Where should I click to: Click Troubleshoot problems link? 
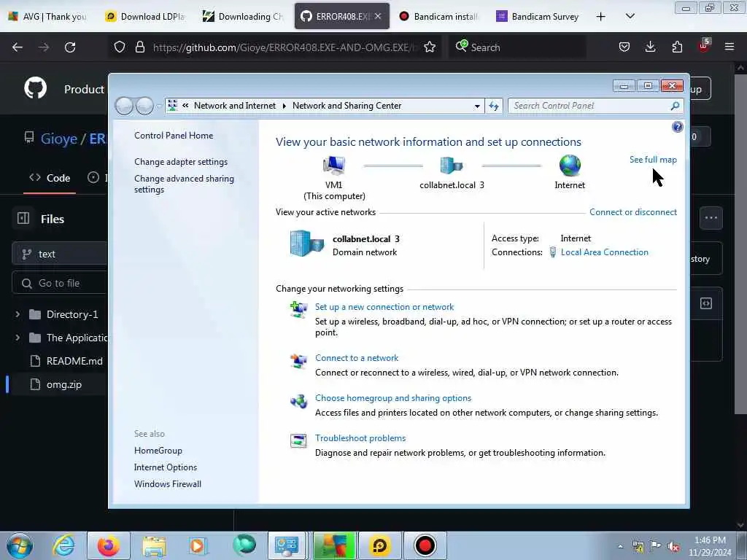click(x=360, y=437)
